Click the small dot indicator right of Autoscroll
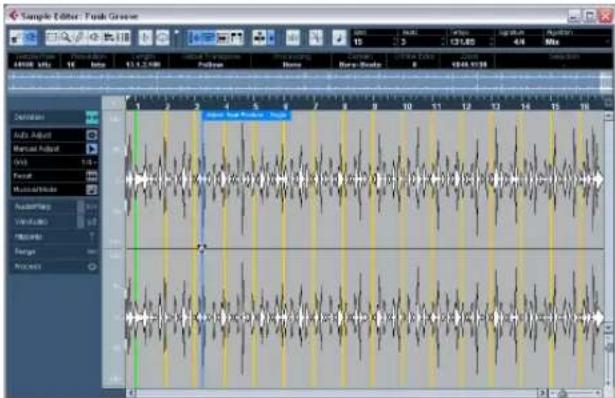Image resolution: width=615 pixels, height=398 pixels. (x=176, y=32)
